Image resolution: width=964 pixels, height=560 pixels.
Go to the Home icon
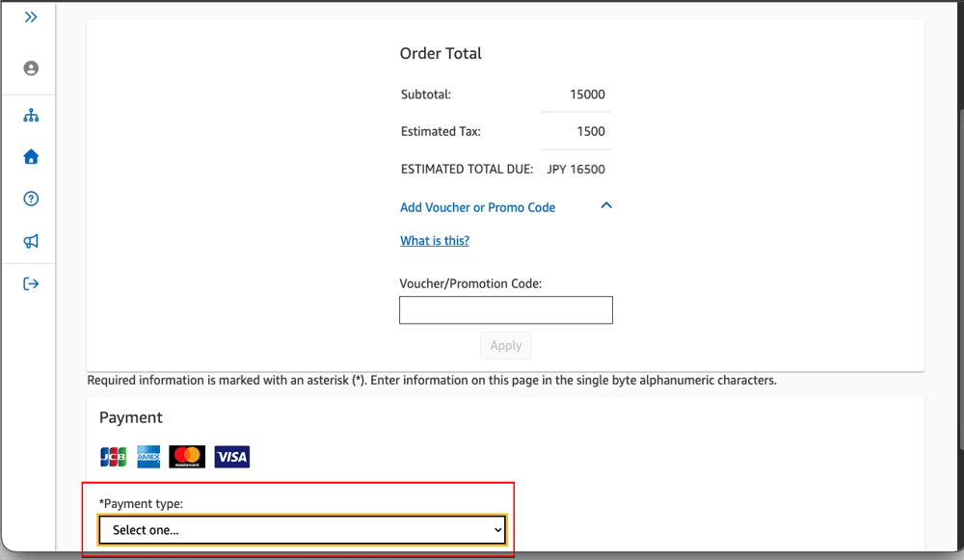(31, 157)
